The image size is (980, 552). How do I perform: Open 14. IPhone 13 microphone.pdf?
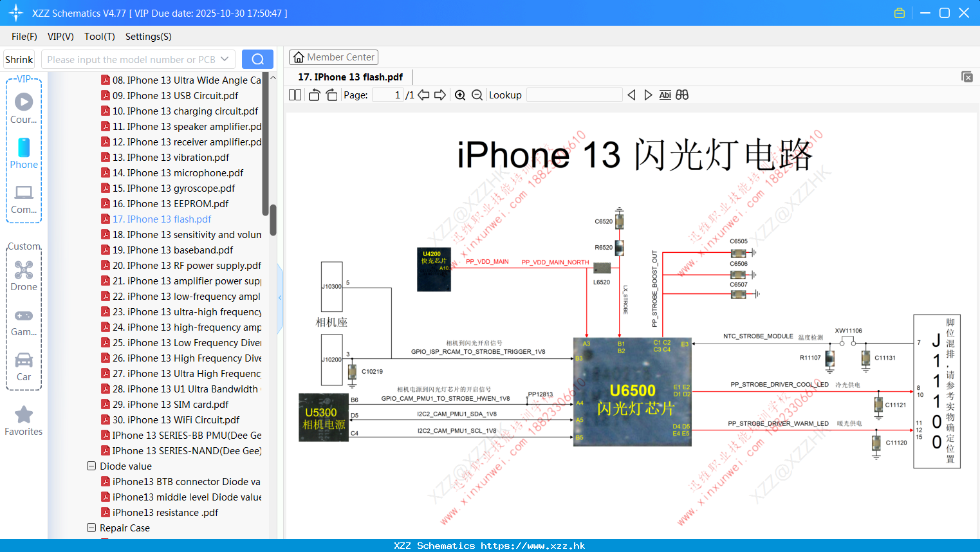pos(178,172)
